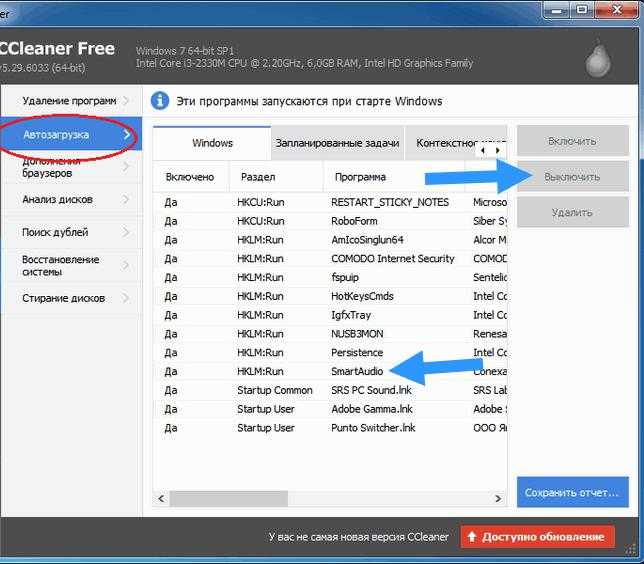The image size is (644, 564).
Task: Select Adobe Gamma.lnk entry
Action: (330, 409)
